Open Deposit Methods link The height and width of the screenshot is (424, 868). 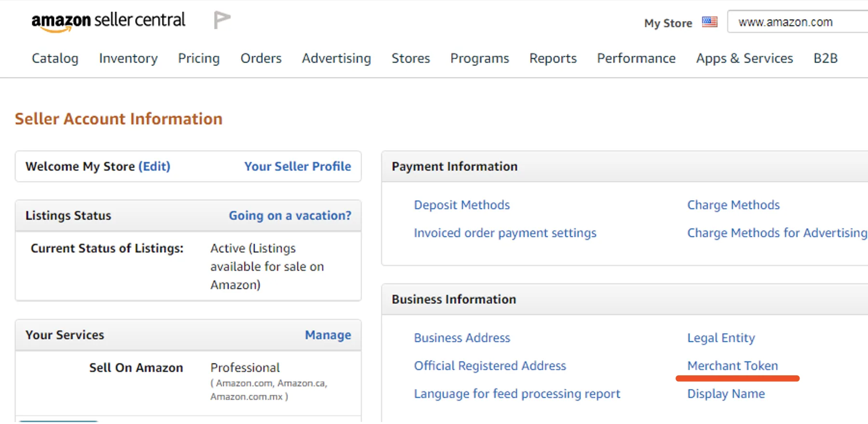(x=461, y=205)
